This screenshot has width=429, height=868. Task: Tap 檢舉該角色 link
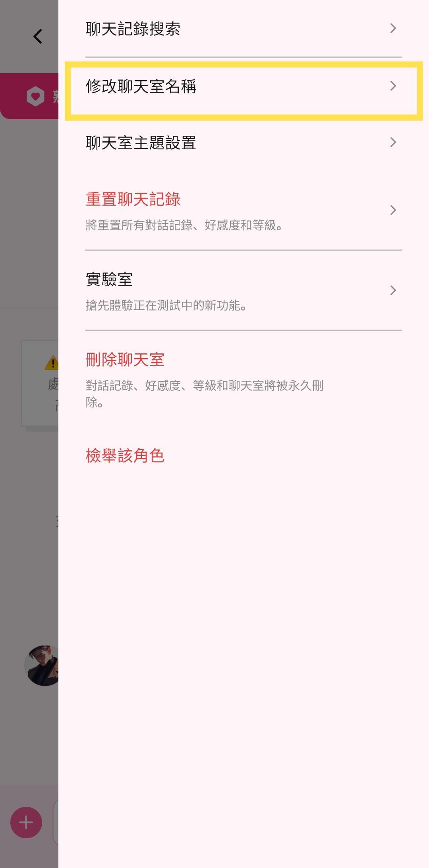click(125, 455)
